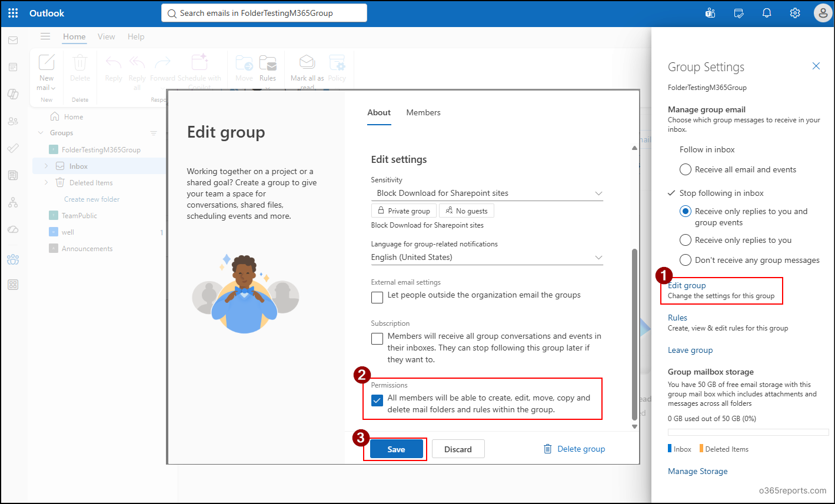Click the Save button
Image resolution: width=835 pixels, height=504 pixels.
click(396, 449)
